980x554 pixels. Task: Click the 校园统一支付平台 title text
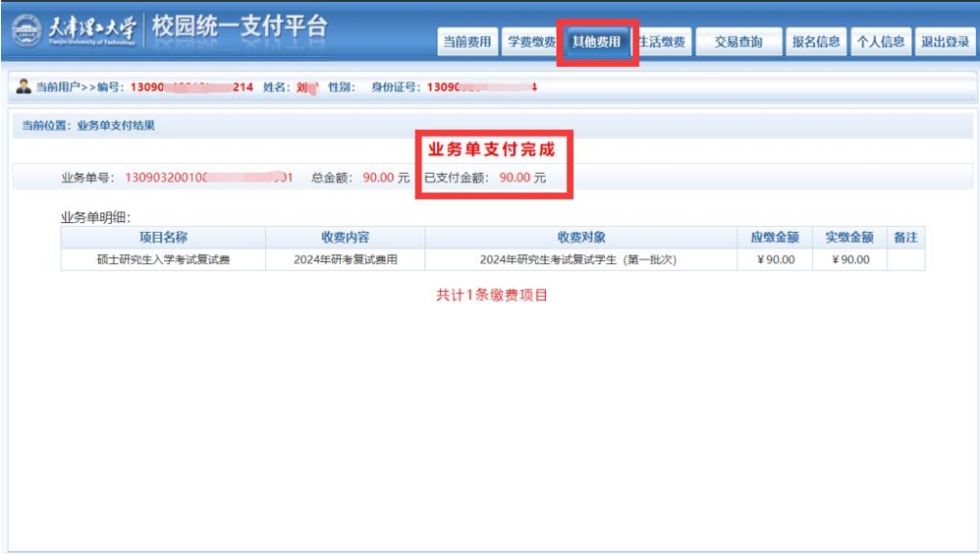click(239, 28)
